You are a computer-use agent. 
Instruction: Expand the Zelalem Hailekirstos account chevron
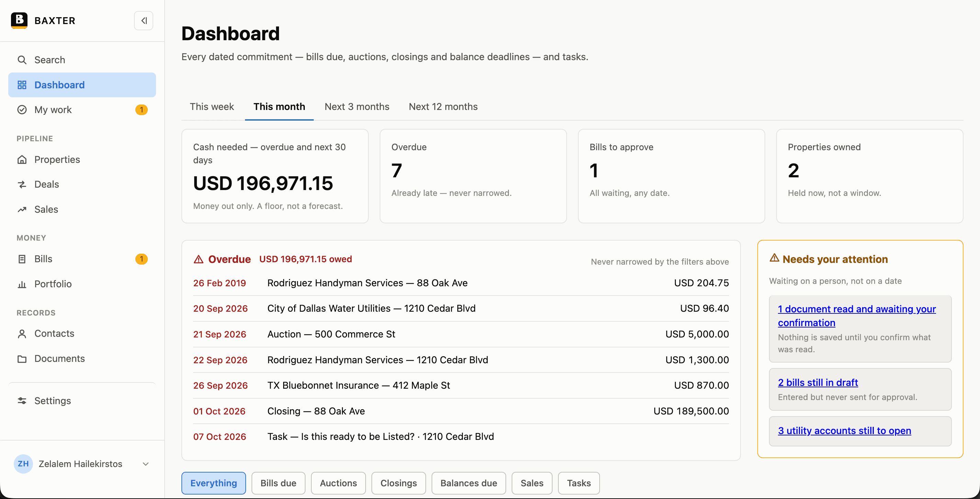pos(145,464)
